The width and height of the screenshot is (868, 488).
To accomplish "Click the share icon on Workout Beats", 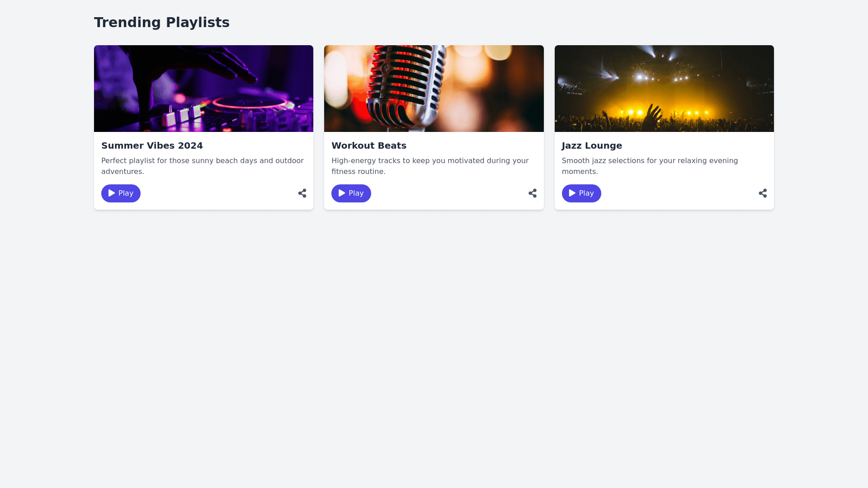I will [x=533, y=193].
